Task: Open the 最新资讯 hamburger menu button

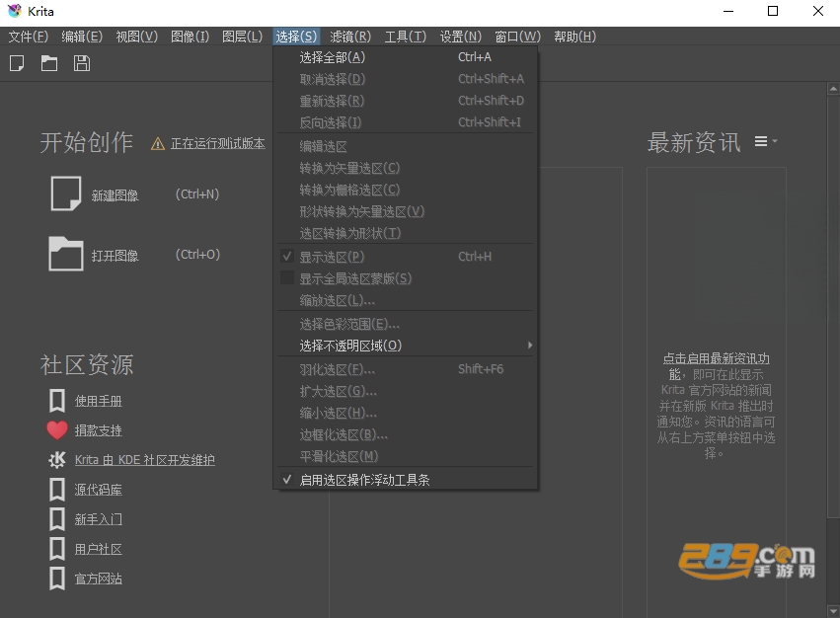Action: (766, 141)
